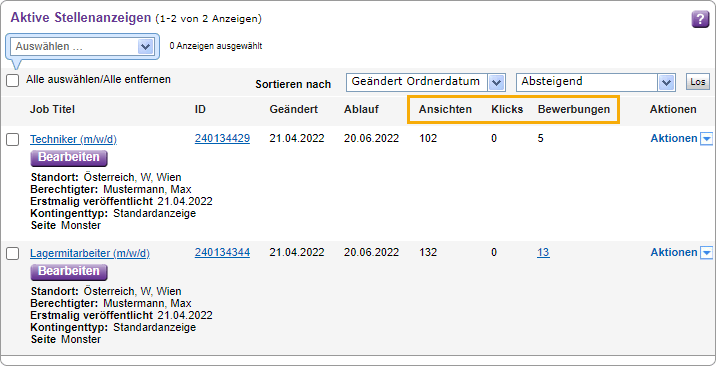Check the Techniker (m/w/d) row checkbox
The height and width of the screenshot is (366, 716).
(x=13, y=140)
